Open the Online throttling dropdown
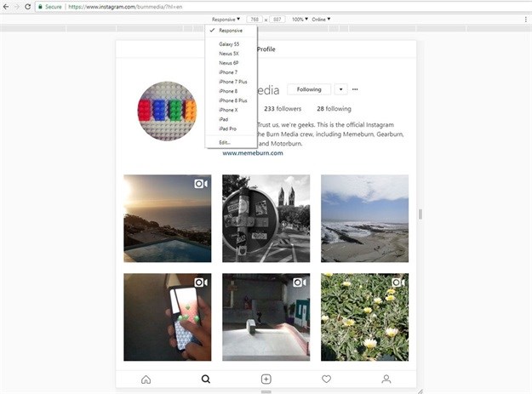Image resolution: width=532 pixels, height=394 pixels. click(x=321, y=19)
